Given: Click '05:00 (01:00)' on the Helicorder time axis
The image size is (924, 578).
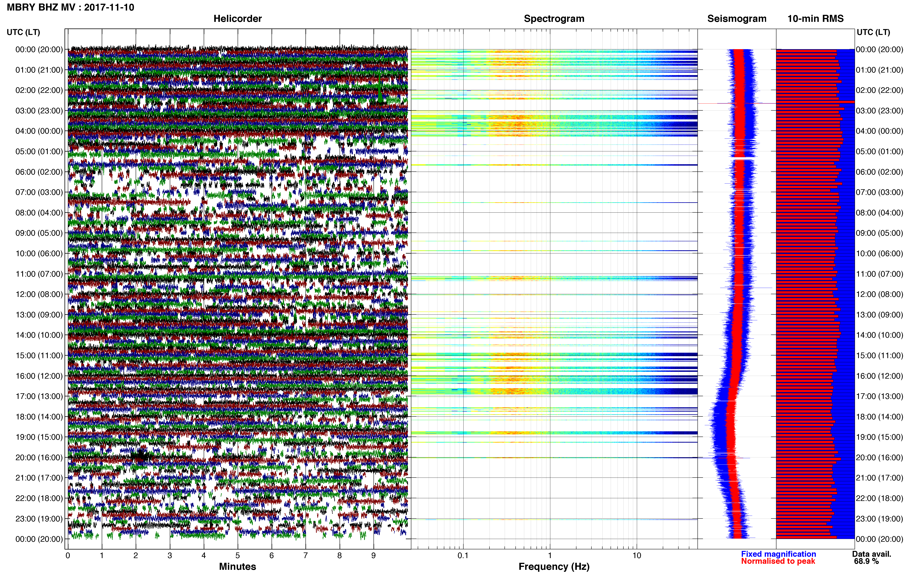Looking at the screenshot, I should pos(39,151).
